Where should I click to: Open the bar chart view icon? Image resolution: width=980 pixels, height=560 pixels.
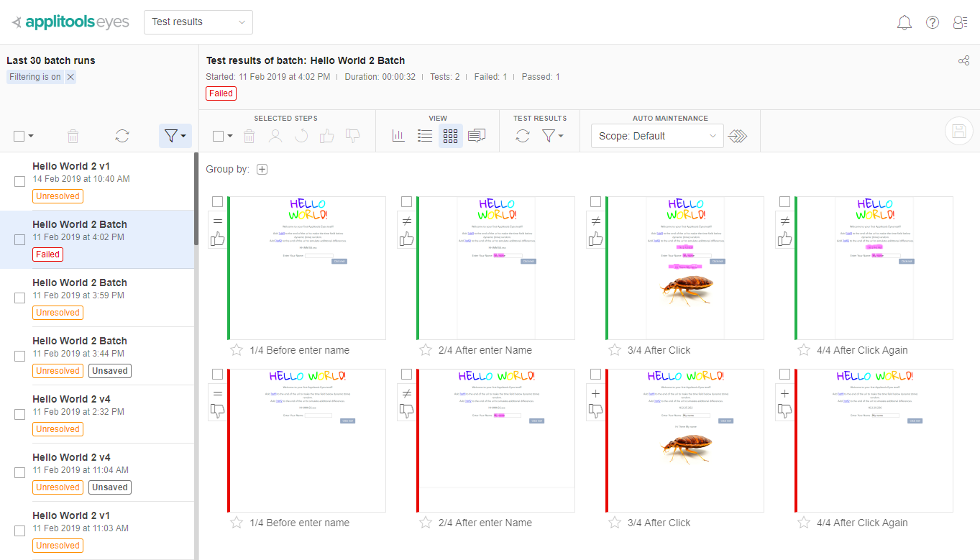click(x=398, y=136)
